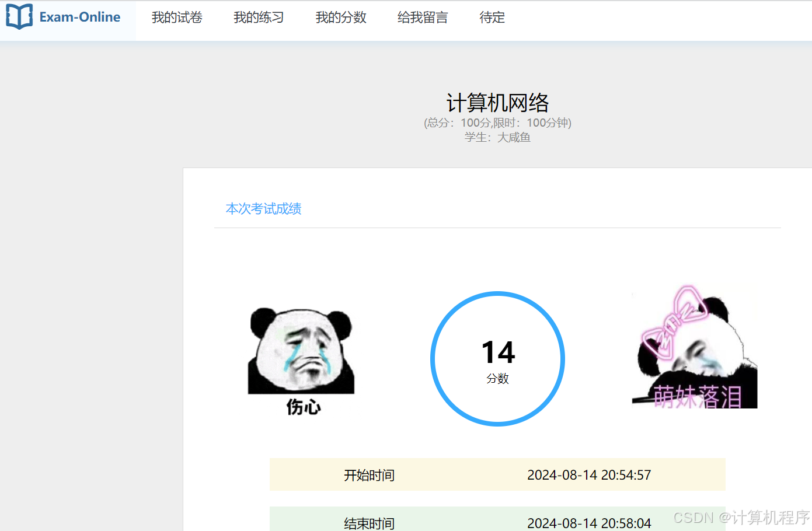Select the 本次考试成绩 tab
This screenshot has height=531, width=812.
(263, 209)
